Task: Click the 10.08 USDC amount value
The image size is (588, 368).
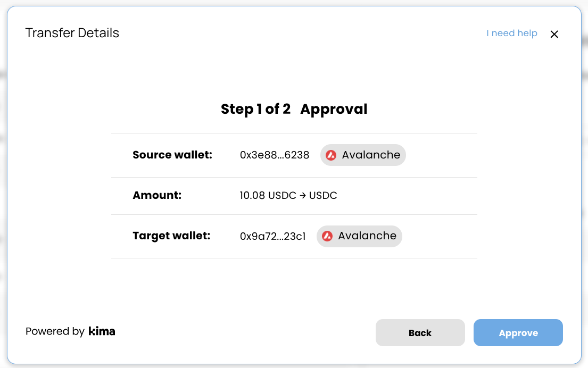Action: [268, 196]
